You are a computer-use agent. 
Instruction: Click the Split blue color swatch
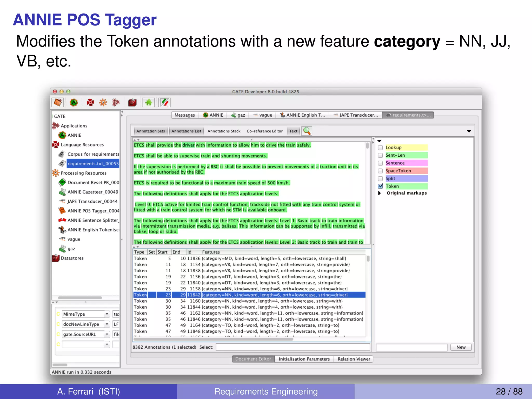coord(407,178)
